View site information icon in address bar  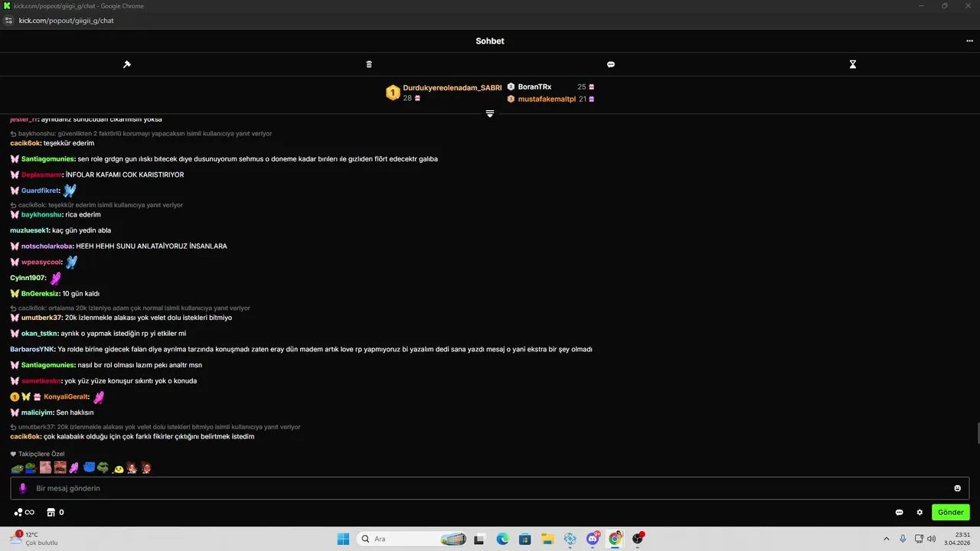pyautogui.click(x=9, y=21)
